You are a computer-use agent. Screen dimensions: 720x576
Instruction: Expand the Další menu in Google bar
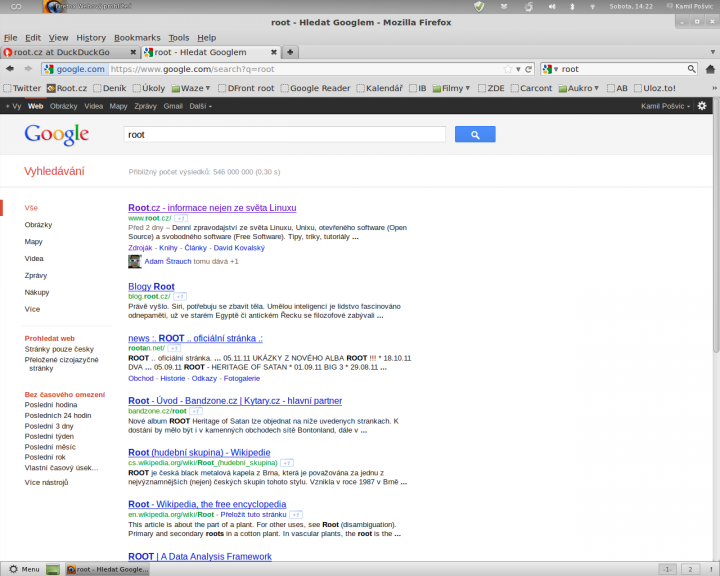coord(200,106)
